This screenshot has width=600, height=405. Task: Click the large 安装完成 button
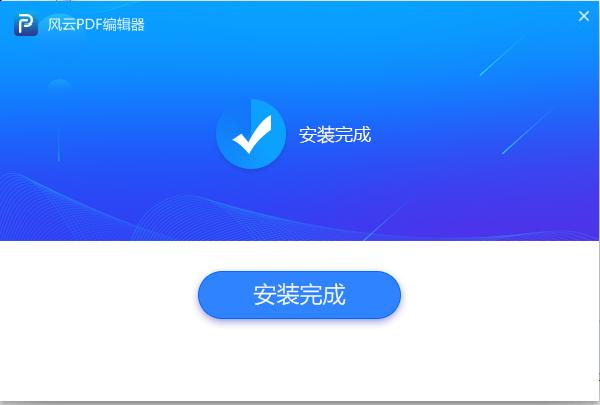coord(299,294)
